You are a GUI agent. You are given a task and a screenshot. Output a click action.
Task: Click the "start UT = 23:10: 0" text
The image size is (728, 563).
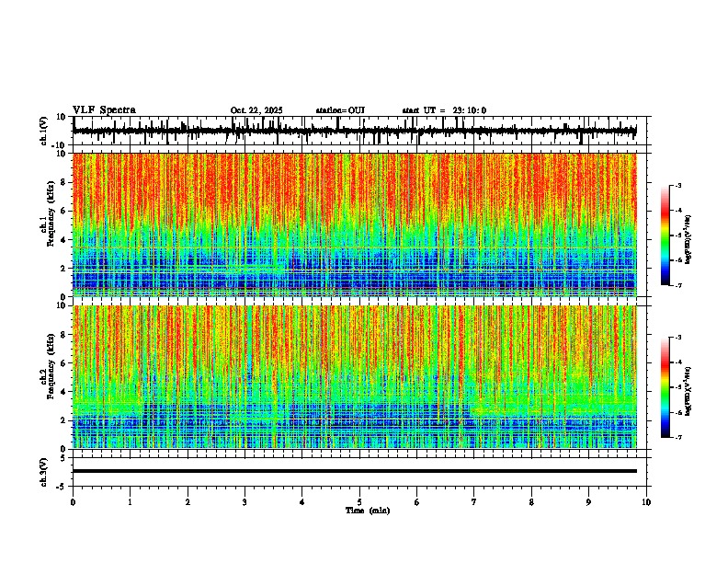point(444,110)
